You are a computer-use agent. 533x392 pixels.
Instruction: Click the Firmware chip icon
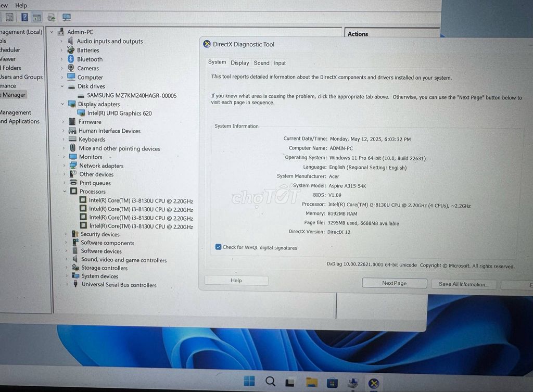(72, 121)
